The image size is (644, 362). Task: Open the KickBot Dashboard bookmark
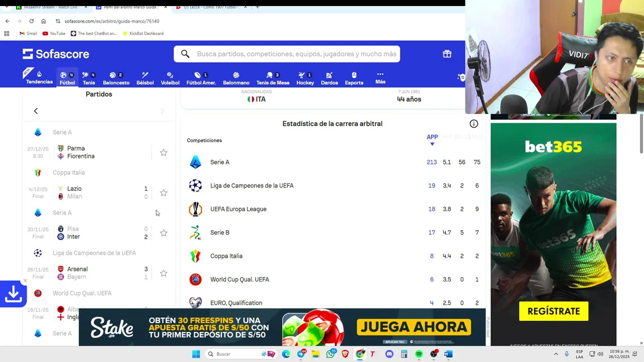142,34
